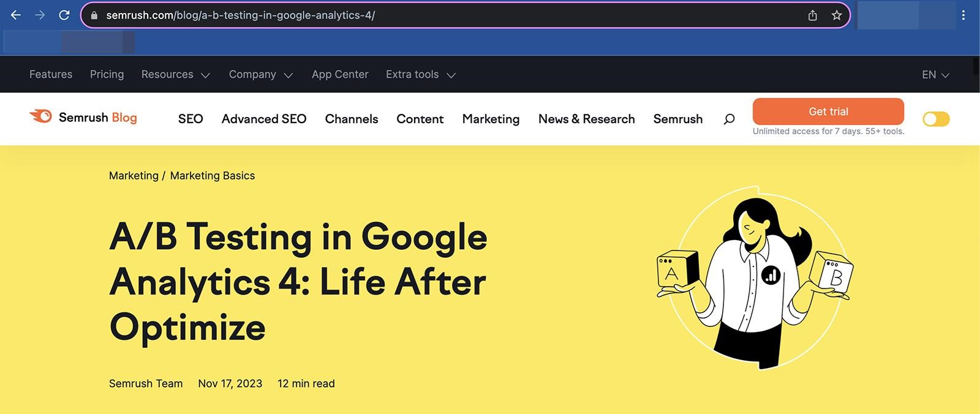Screen dimensions: 980x414
Task: Open blog search with magnifier icon
Action: point(729,119)
